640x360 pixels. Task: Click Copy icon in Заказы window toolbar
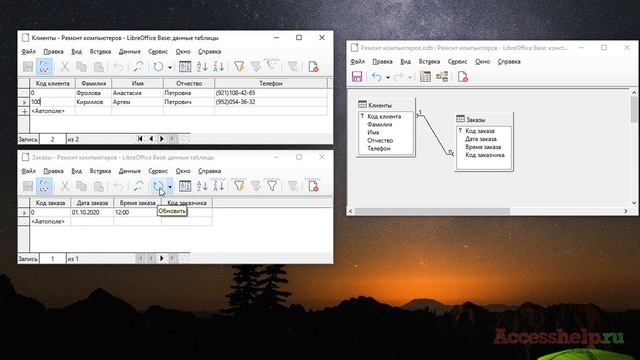[81, 187]
